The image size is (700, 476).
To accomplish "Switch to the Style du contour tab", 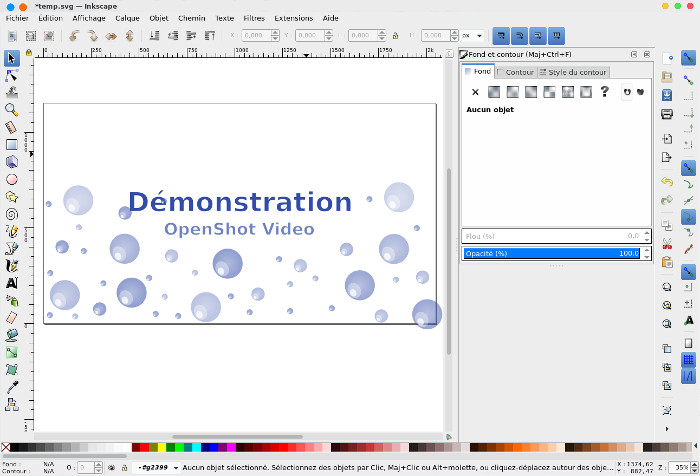I will click(574, 72).
